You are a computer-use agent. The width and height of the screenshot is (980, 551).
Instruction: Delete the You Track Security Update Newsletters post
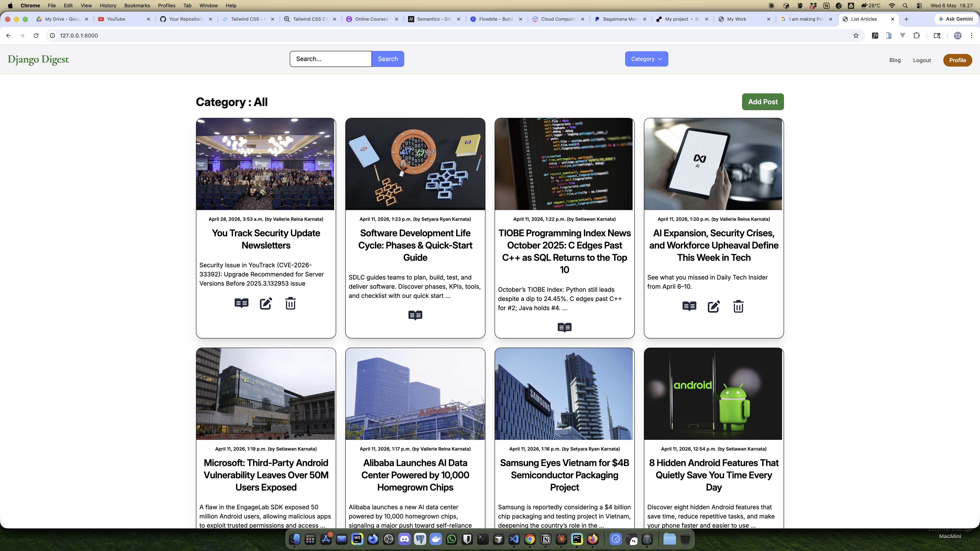coord(290,303)
